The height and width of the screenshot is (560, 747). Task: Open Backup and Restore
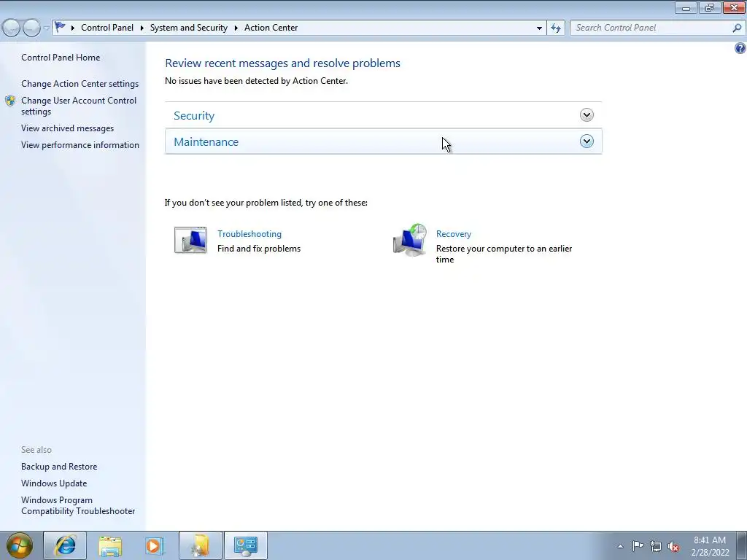[59, 467]
